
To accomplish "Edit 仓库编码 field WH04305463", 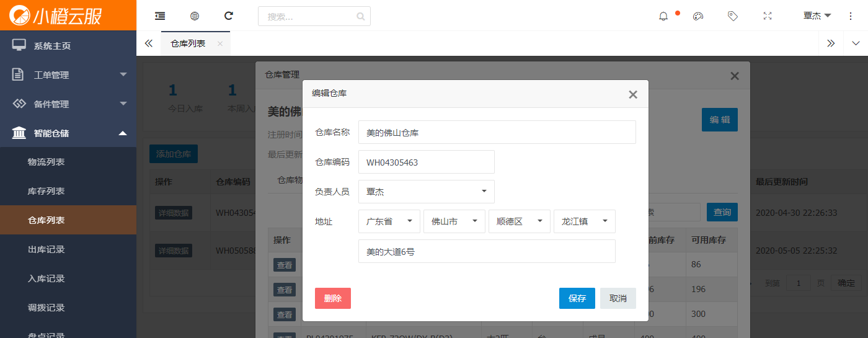I will [x=427, y=162].
